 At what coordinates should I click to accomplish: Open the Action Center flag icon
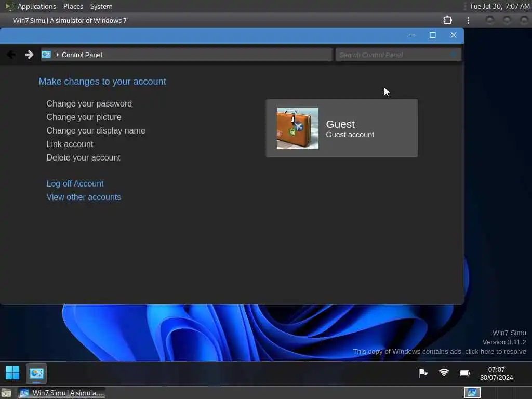tap(423, 373)
